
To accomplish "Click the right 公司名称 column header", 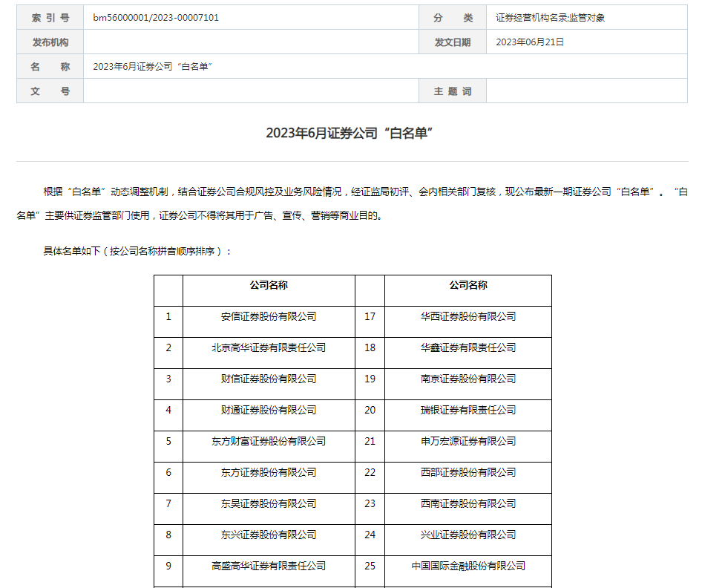I will click(x=468, y=285).
